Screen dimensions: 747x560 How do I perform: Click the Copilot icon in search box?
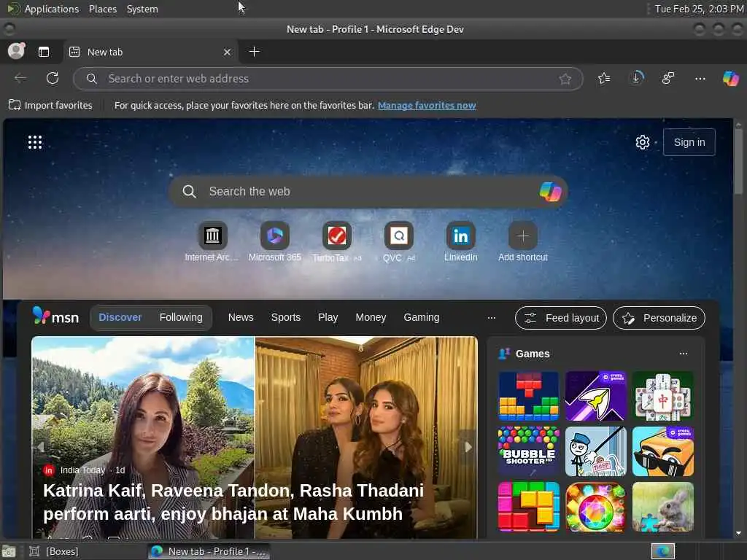pyautogui.click(x=550, y=192)
